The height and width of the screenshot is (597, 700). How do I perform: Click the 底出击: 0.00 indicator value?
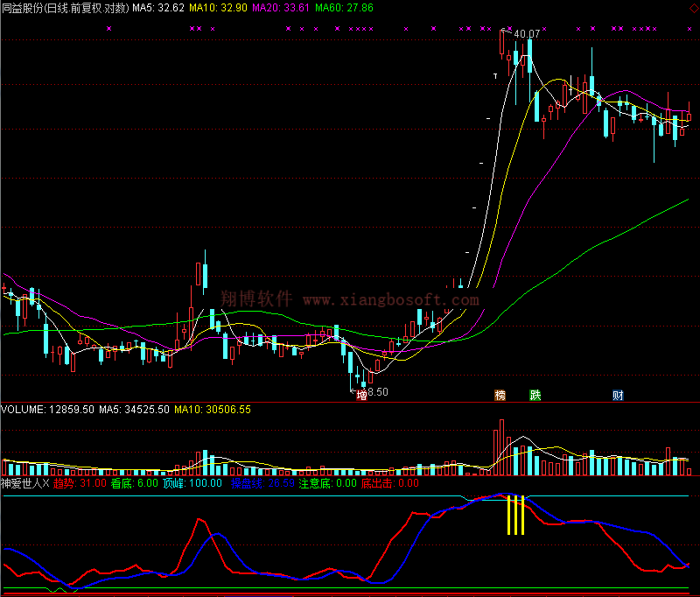coord(390,483)
